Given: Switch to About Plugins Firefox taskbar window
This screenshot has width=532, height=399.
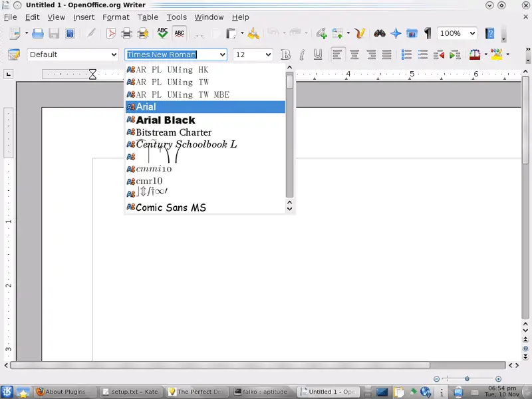Looking at the screenshot, I should click(x=65, y=392).
